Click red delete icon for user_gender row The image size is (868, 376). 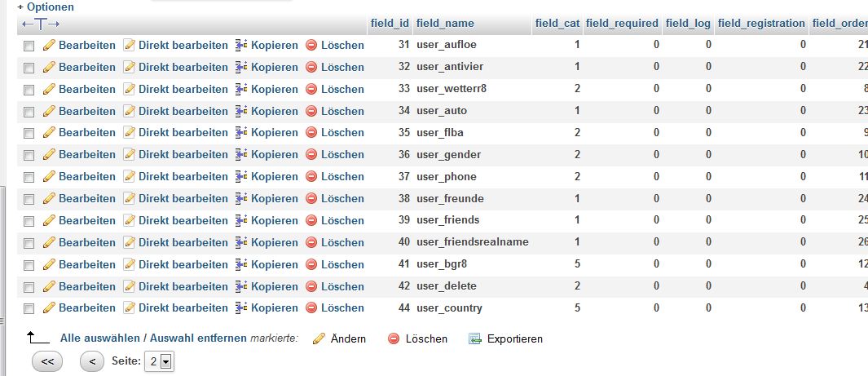[x=311, y=154]
